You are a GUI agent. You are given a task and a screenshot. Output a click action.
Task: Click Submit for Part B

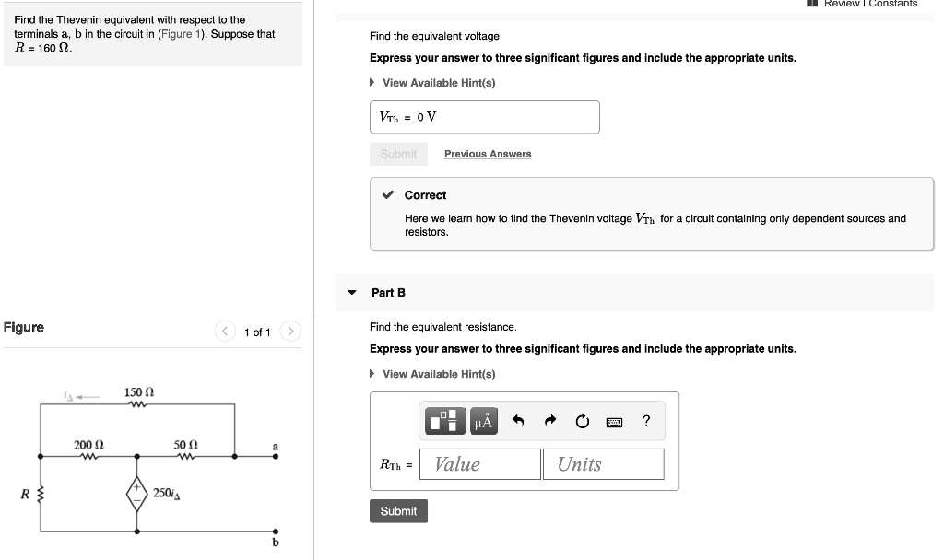398,510
